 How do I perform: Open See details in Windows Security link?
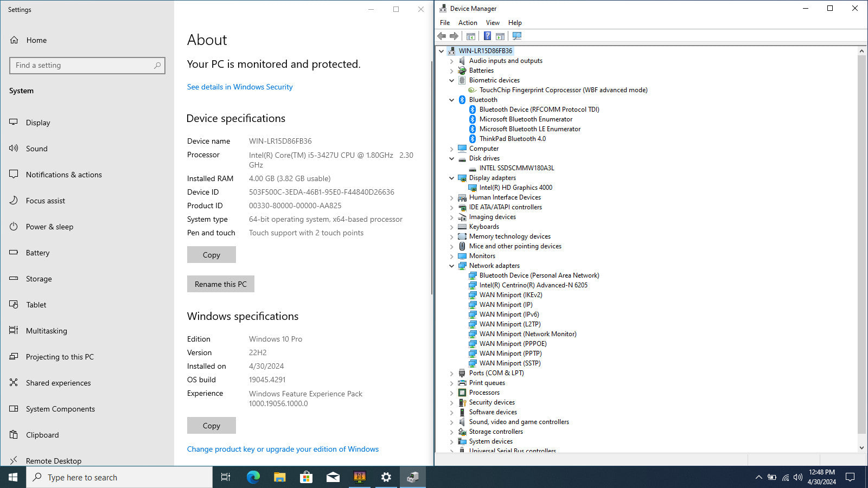(x=240, y=87)
